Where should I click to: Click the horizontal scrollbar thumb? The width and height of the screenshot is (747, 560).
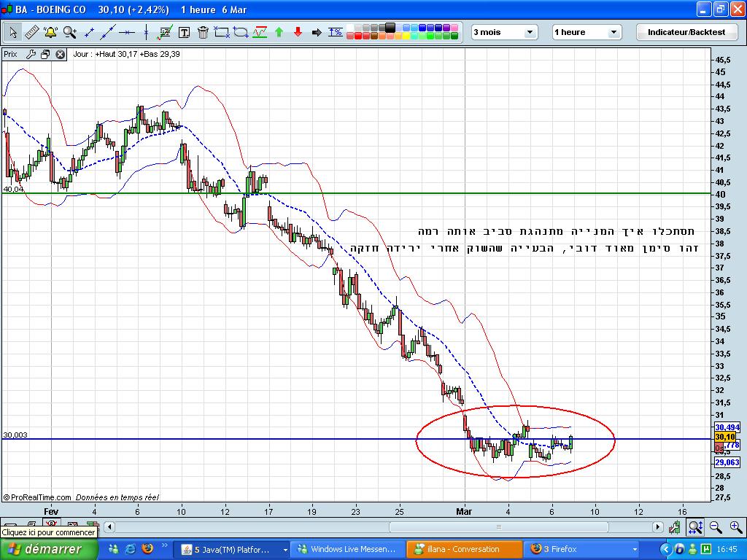tap(499, 527)
